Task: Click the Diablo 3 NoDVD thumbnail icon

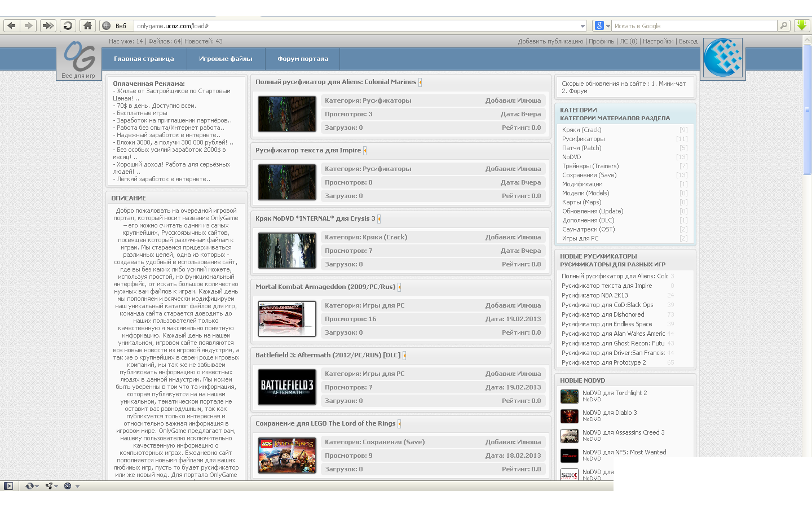Action: tap(570, 416)
